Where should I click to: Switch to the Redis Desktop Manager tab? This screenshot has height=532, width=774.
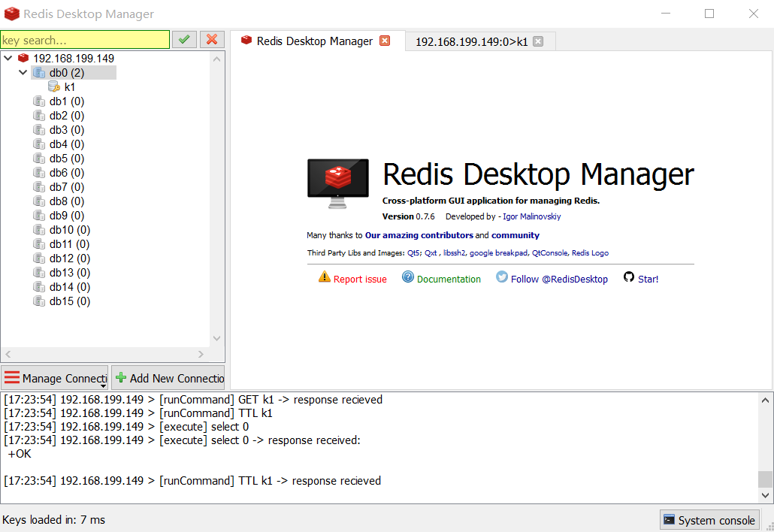[x=314, y=41]
